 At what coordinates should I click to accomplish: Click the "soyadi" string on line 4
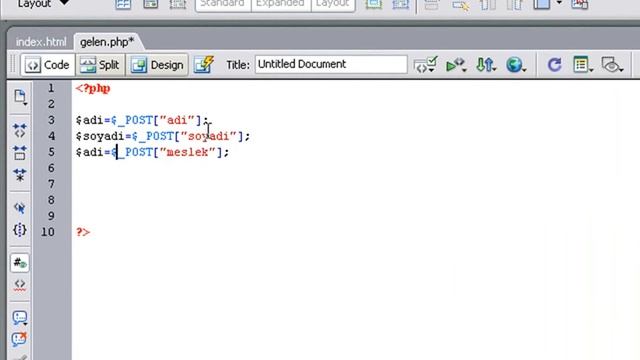pos(209,136)
